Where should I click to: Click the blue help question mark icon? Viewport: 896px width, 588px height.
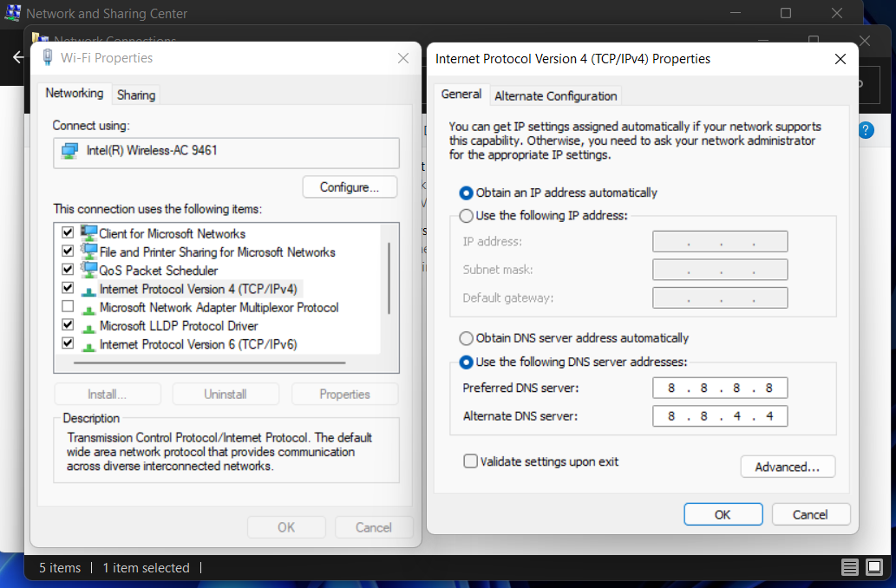pyautogui.click(x=865, y=130)
